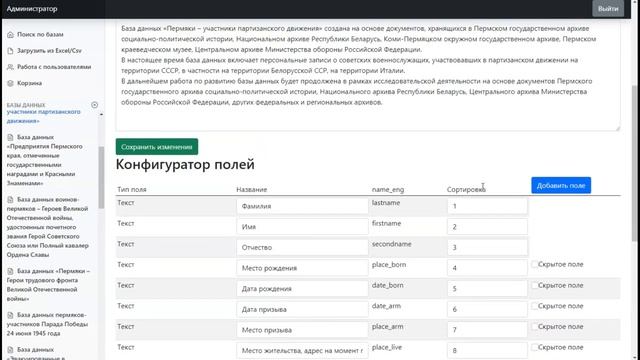This screenshot has width=640, height=360.
Task: Open «Пермяки – Герои трудового фронта» link
Action: (48, 284)
